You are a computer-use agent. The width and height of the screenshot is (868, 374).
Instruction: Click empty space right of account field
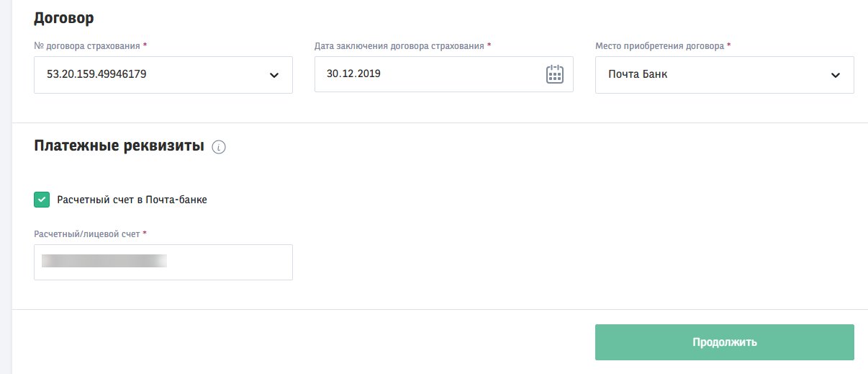pyautogui.click(x=576, y=262)
